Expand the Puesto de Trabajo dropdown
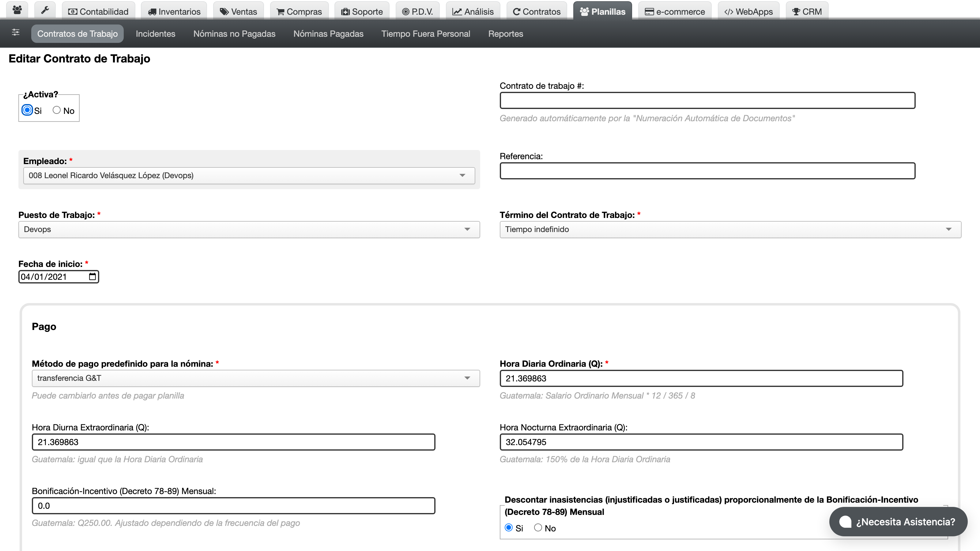This screenshot has width=980, height=551. coord(249,229)
